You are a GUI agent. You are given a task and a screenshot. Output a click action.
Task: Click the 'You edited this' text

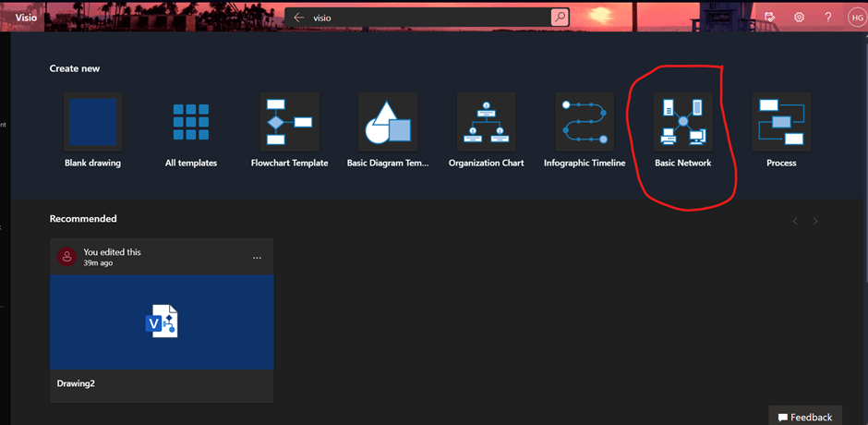113,252
